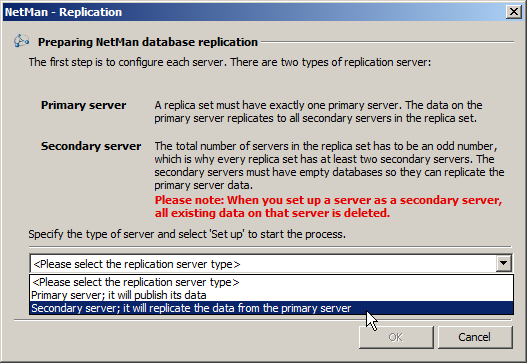
Task: Click 'Specify the type of server' instruction text
Action: (187, 234)
